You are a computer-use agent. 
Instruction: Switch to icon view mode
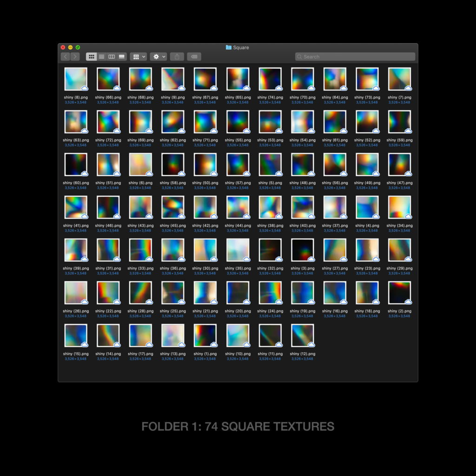(92, 57)
